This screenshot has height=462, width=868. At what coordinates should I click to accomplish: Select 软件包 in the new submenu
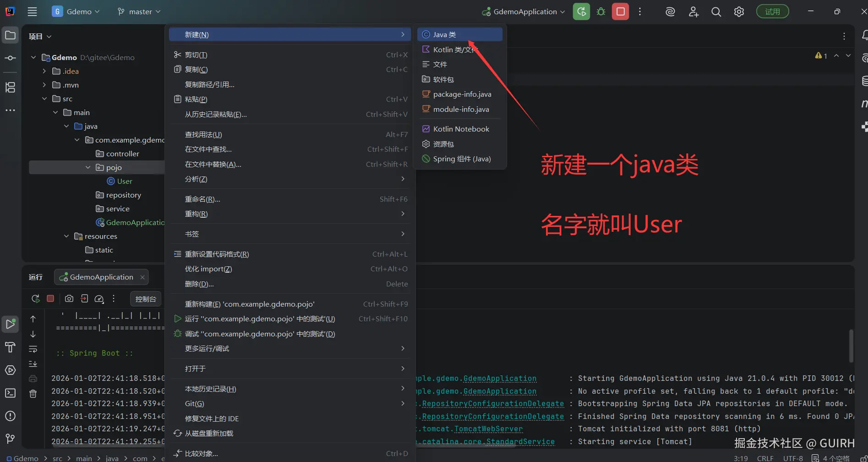pos(460,79)
